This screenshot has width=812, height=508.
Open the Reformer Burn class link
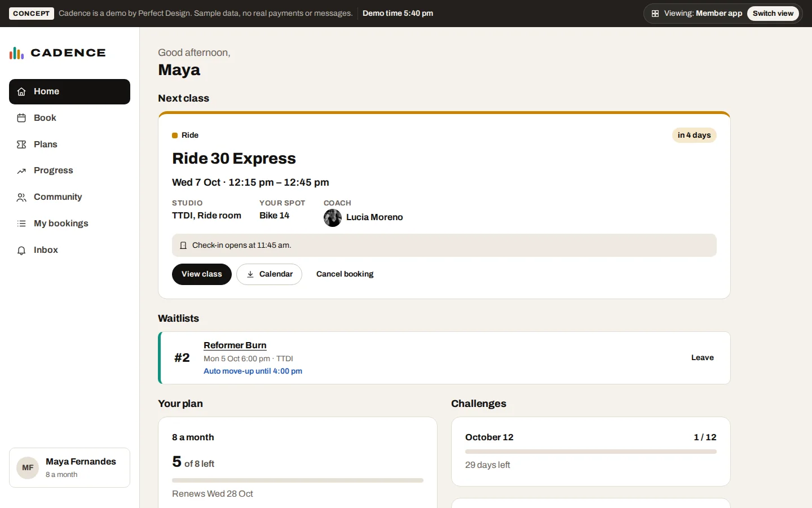pyautogui.click(x=235, y=345)
